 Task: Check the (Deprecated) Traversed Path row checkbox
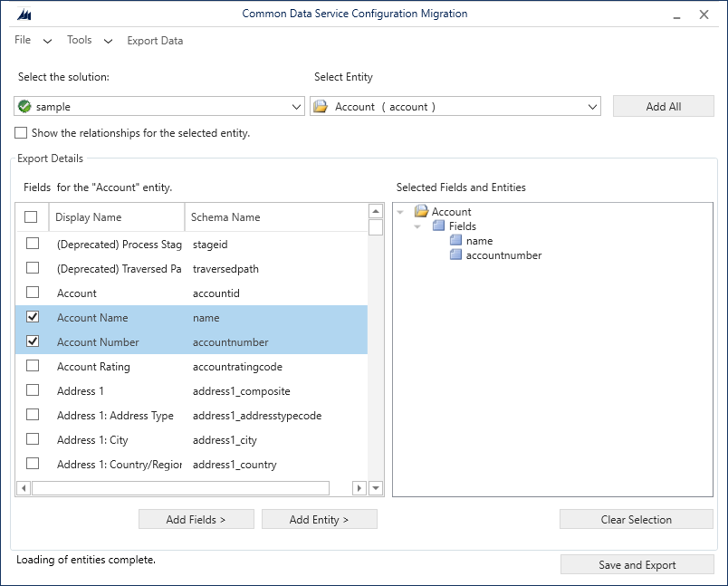tap(33, 268)
